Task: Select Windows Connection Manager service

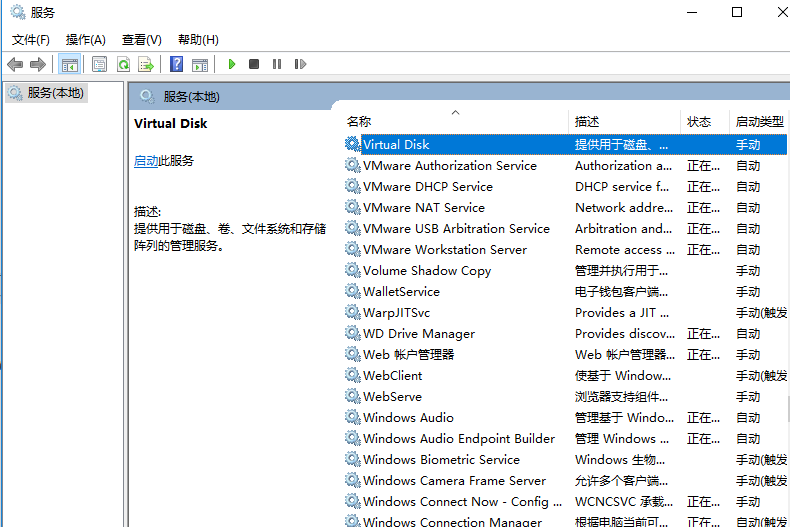Action: point(565,521)
